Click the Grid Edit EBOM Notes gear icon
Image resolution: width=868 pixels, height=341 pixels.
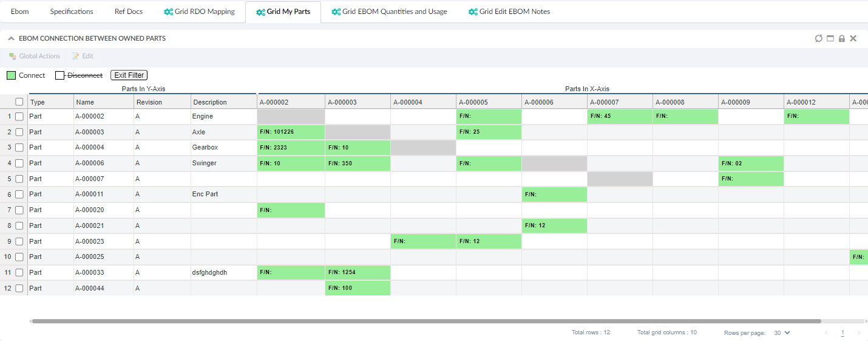(x=473, y=12)
